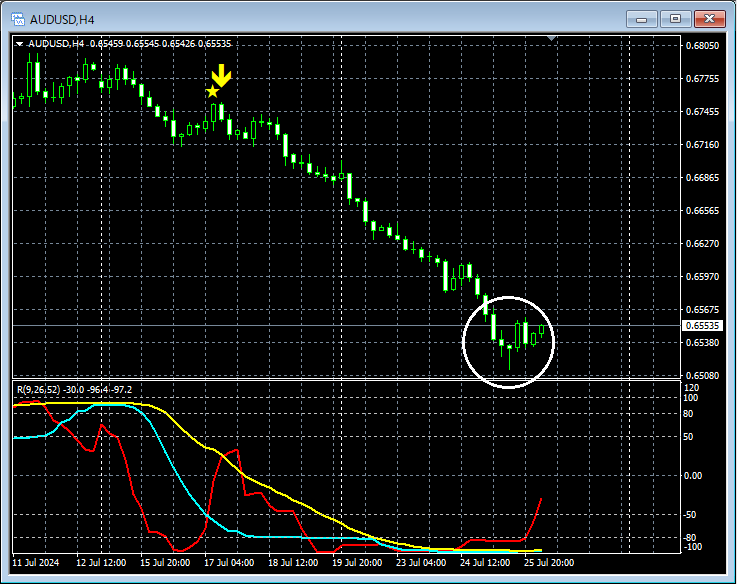738x584 pixels.
Task: Click the AUDUSD chart window icon in title bar
Action: pyautogui.click(x=17, y=18)
